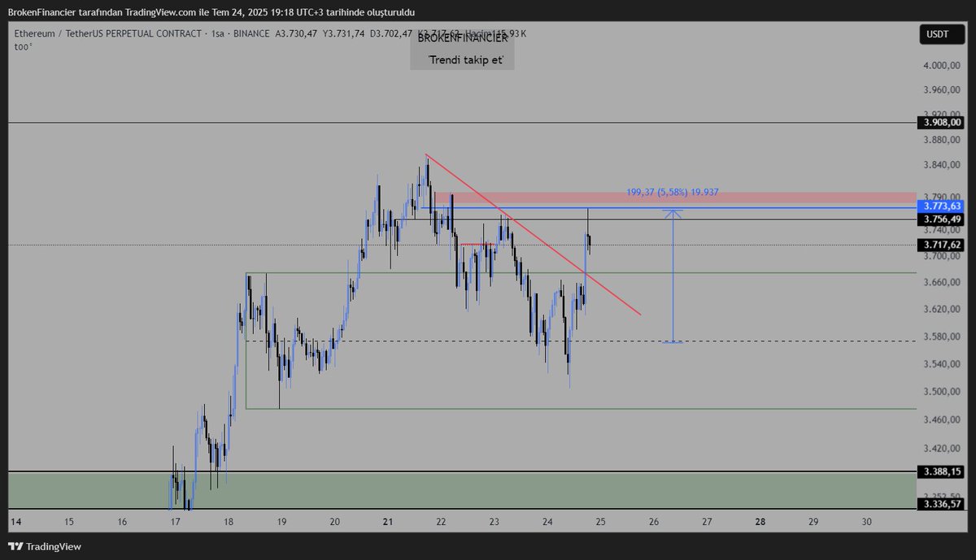Select the 3.388,15 price label

click(942, 471)
